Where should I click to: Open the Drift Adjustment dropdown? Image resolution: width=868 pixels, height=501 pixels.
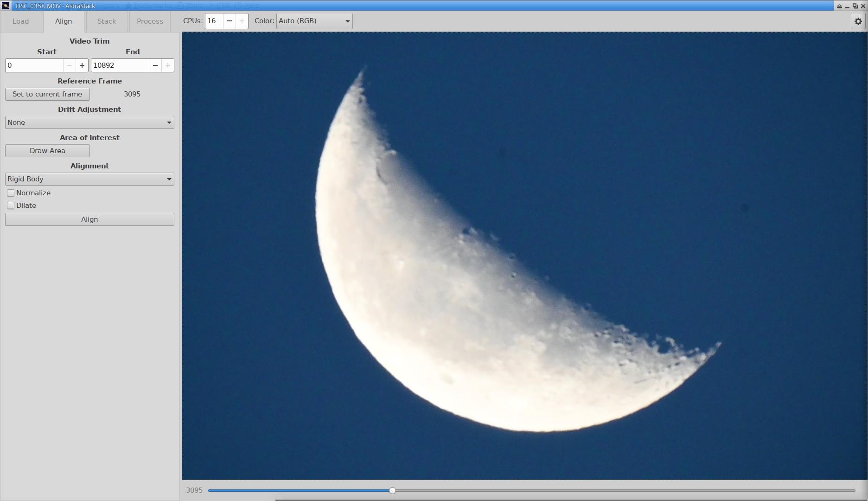coord(89,122)
